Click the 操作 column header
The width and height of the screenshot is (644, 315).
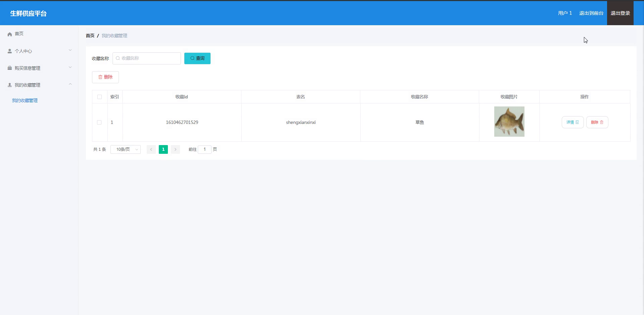(585, 97)
